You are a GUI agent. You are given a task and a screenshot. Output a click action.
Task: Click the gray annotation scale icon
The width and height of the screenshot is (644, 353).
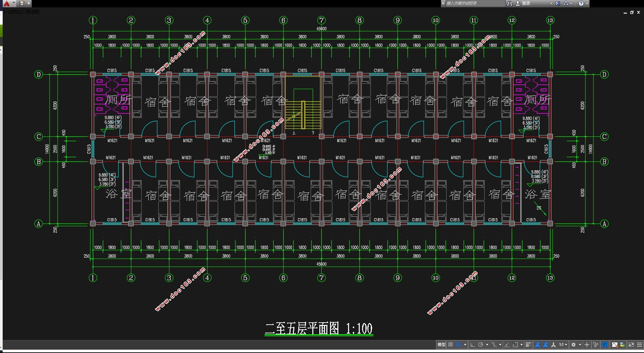553,345
